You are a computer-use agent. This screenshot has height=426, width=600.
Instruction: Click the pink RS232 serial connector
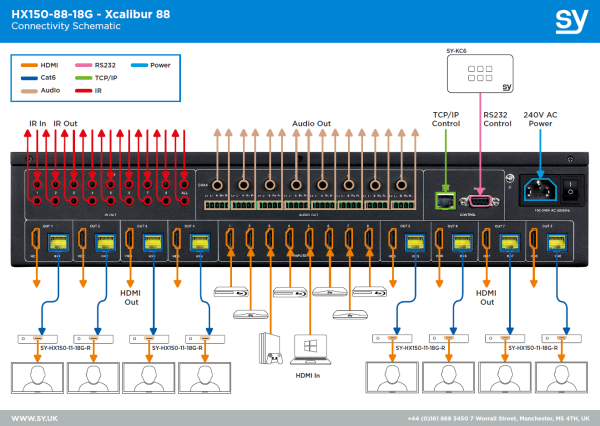(480, 201)
